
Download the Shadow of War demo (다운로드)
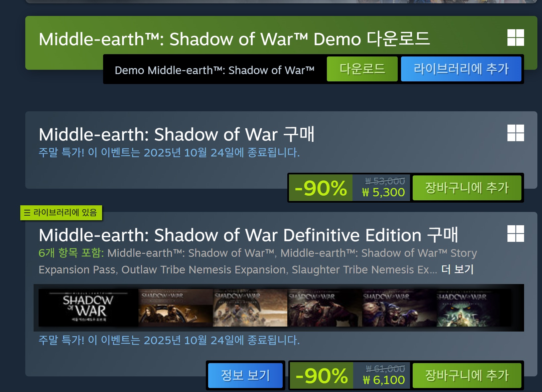coord(362,69)
